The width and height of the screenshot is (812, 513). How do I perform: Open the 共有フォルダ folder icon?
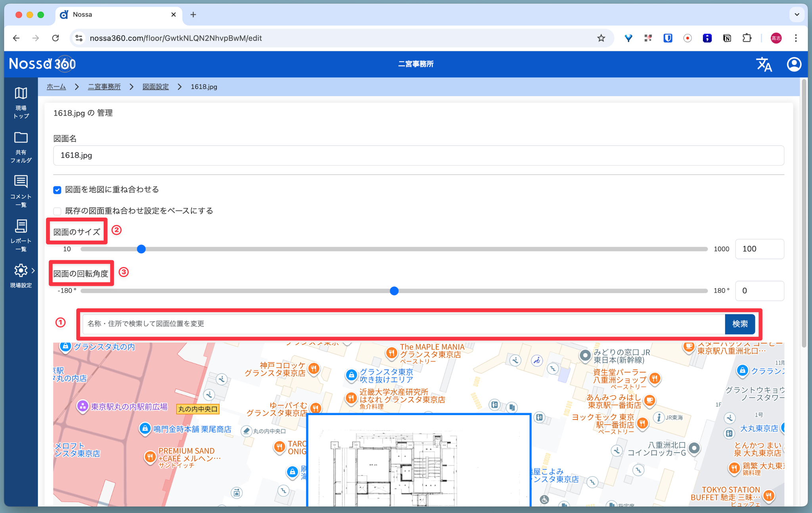(21, 138)
